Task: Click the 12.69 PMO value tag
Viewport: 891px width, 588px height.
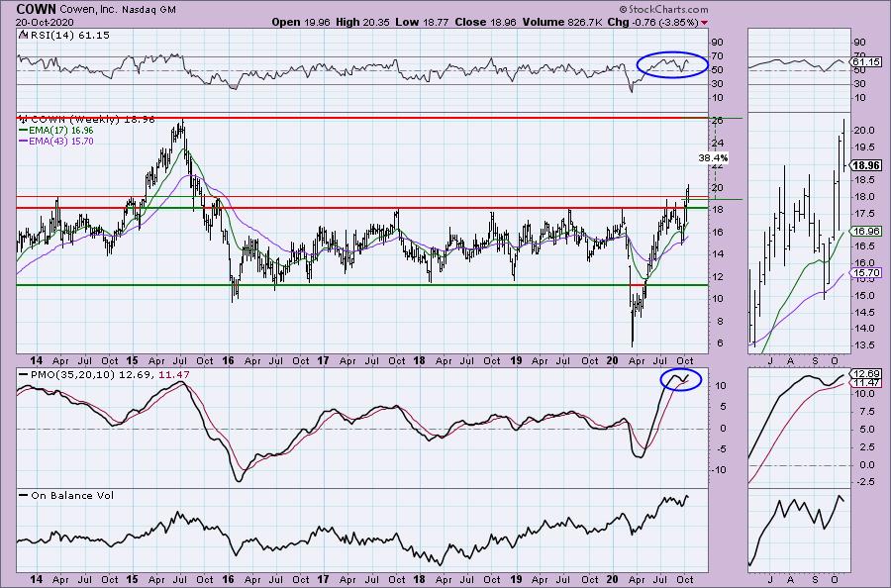Action: [x=866, y=374]
